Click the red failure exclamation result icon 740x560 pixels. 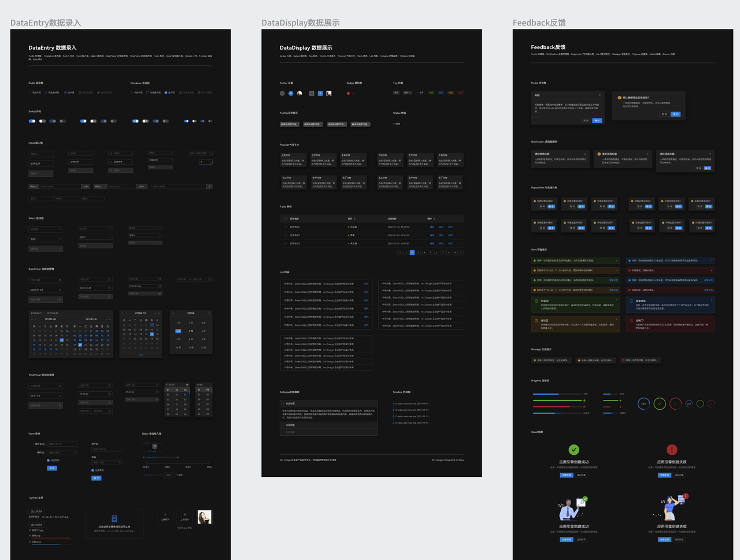[x=672, y=450]
